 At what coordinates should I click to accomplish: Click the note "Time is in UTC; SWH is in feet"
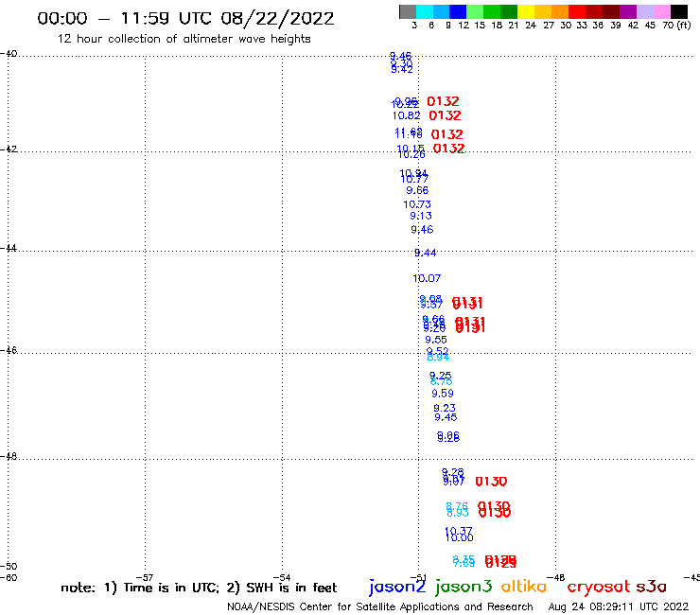(x=199, y=588)
